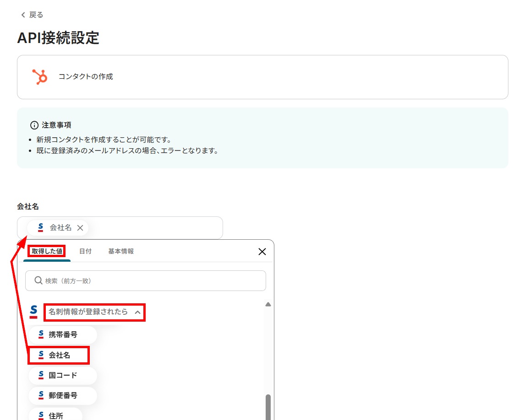
Task: Select the 携帯番号 value
Action: click(62, 334)
